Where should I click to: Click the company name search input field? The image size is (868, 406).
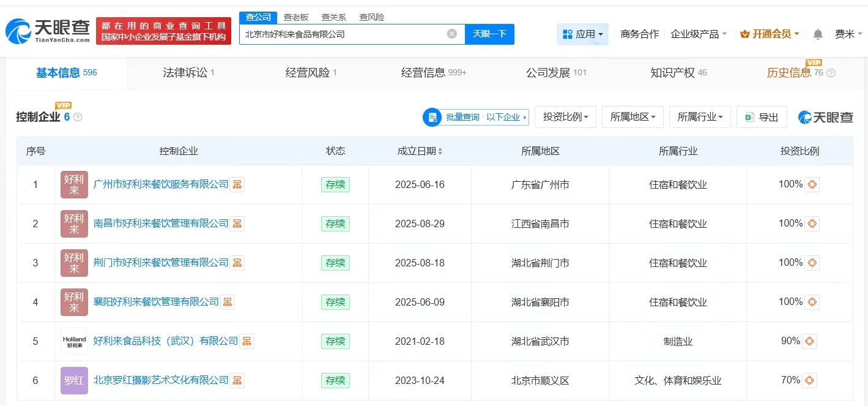(x=343, y=34)
